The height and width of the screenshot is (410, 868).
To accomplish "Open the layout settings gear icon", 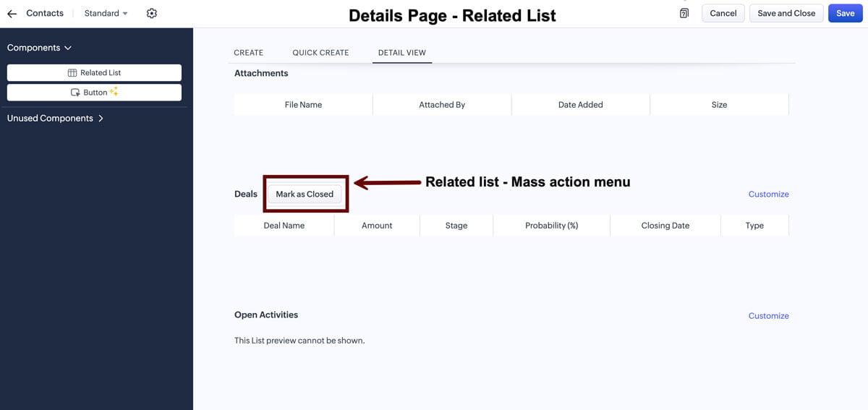I will [x=151, y=13].
